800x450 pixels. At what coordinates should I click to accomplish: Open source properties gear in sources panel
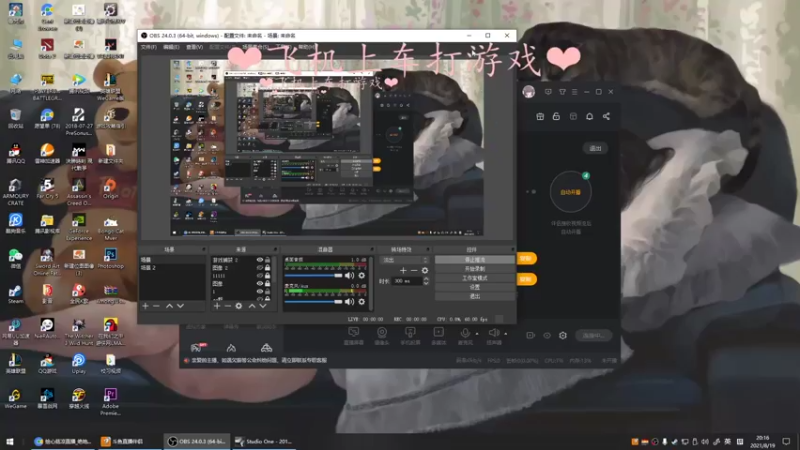(238, 306)
